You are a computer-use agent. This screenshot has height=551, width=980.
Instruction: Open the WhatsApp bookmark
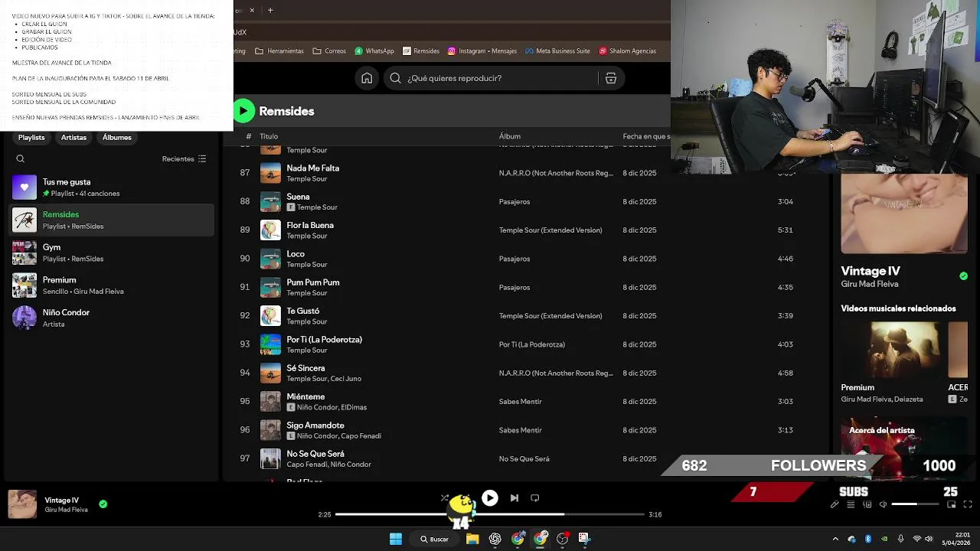tap(374, 51)
